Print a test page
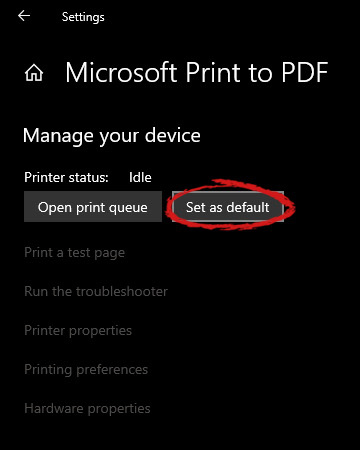Viewport: 360px width, 450px height. [x=75, y=253]
